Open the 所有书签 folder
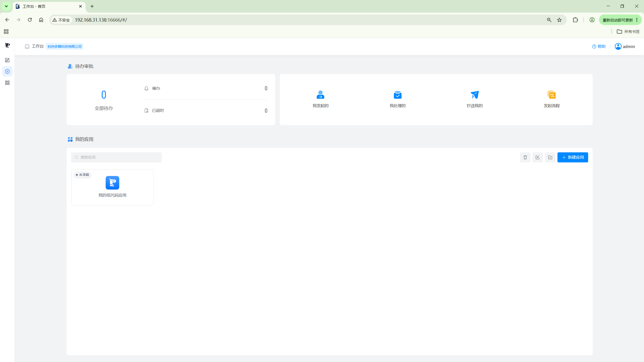The height and width of the screenshot is (362, 644). 628,31
